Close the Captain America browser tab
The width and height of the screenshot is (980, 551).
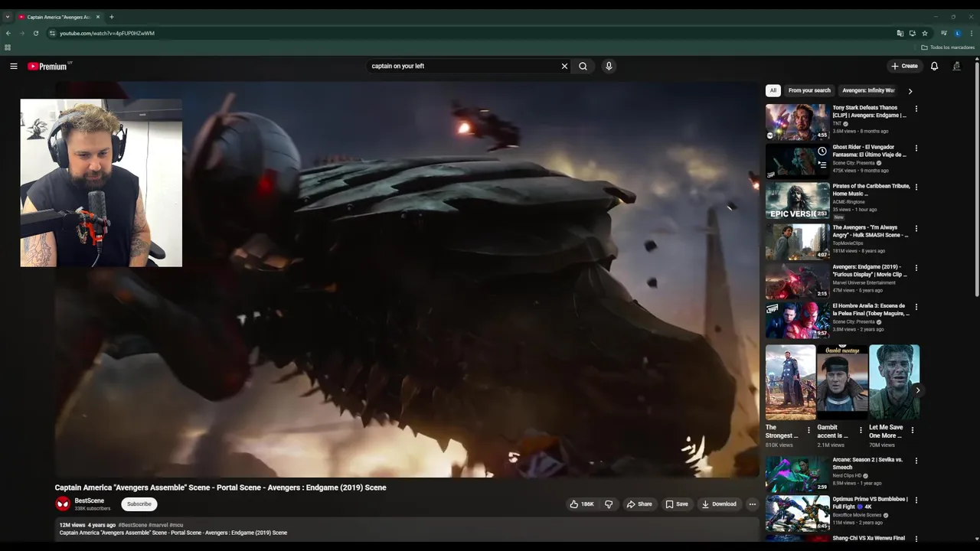coord(99,17)
